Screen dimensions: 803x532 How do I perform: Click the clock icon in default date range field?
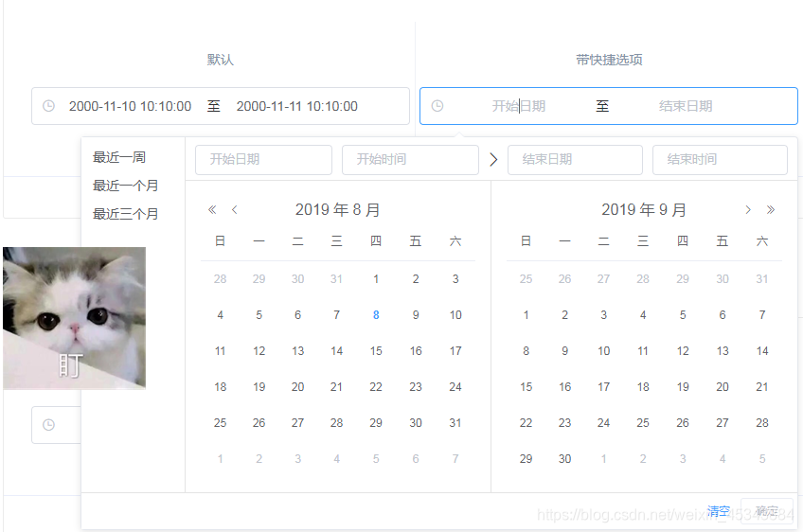(48, 106)
